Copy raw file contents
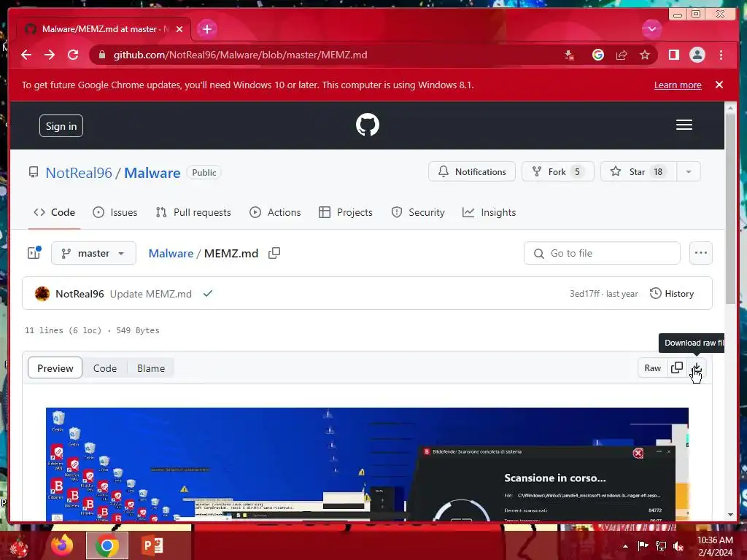This screenshot has width=747, height=560. 676,368
